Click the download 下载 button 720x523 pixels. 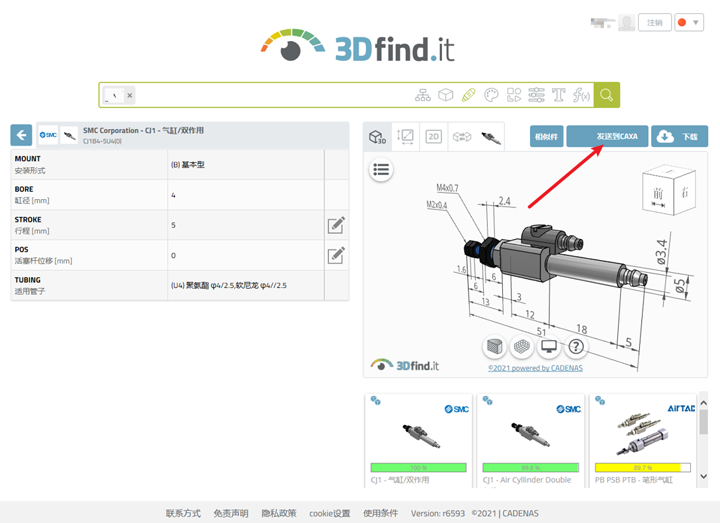tap(679, 136)
